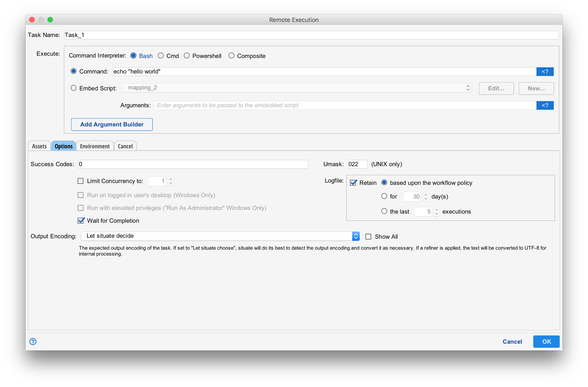Image resolution: width=588 pixels, height=387 pixels.
Task: Switch to the Environment tab
Action: pyautogui.click(x=95, y=146)
